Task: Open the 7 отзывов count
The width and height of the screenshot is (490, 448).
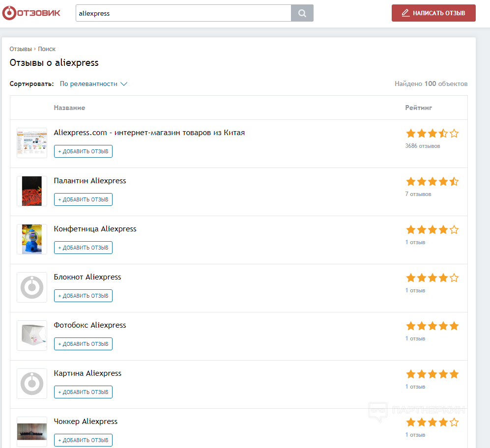Action: [x=418, y=194]
